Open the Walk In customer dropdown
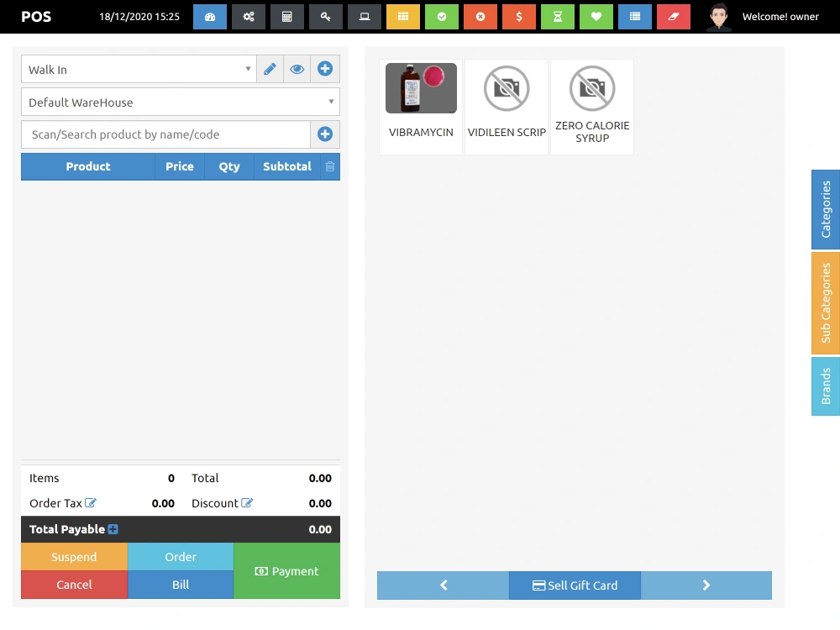 point(139,69)
